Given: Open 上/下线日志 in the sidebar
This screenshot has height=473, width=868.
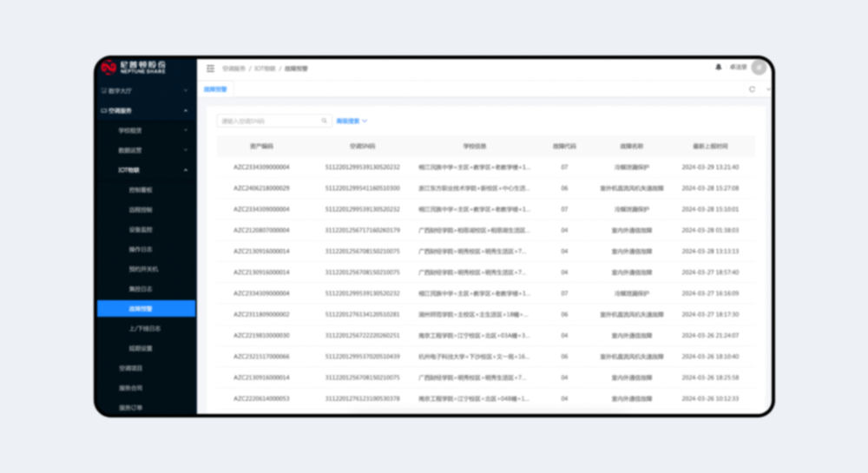Looking at the screenshot, I should 144,329.
